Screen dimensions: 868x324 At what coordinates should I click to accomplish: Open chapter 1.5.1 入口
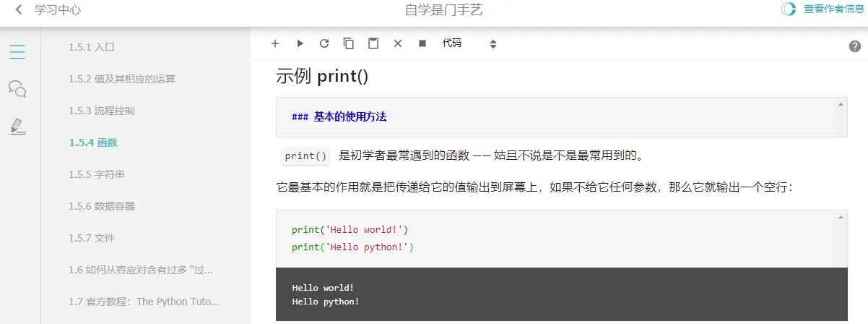tap(92, 47)
